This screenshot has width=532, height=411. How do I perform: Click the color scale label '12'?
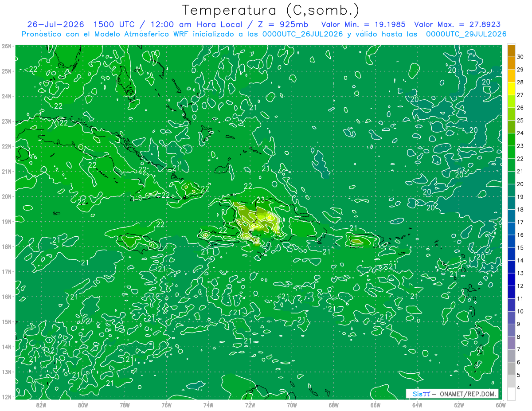coord(520,286)
